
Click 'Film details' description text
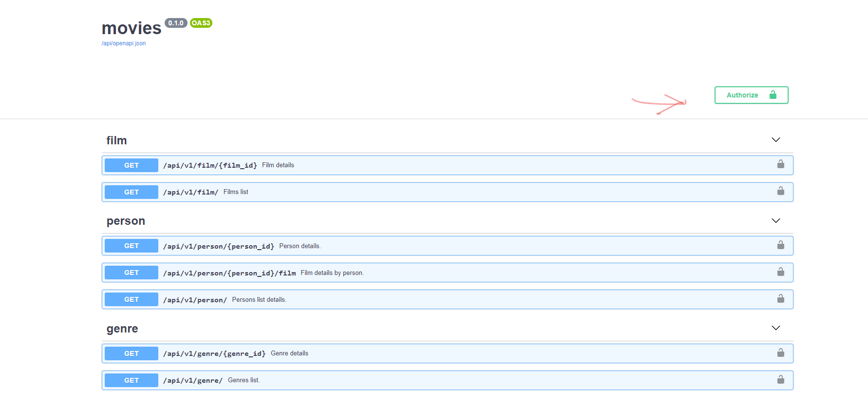(x=278, y=165)
